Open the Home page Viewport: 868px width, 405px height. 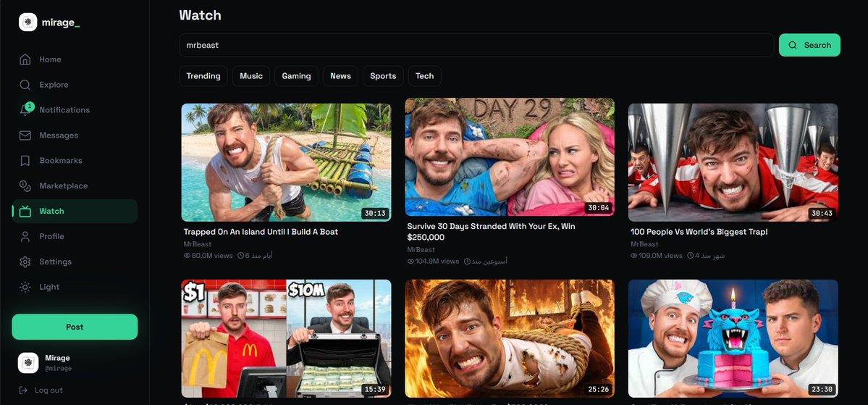point(75,59)
